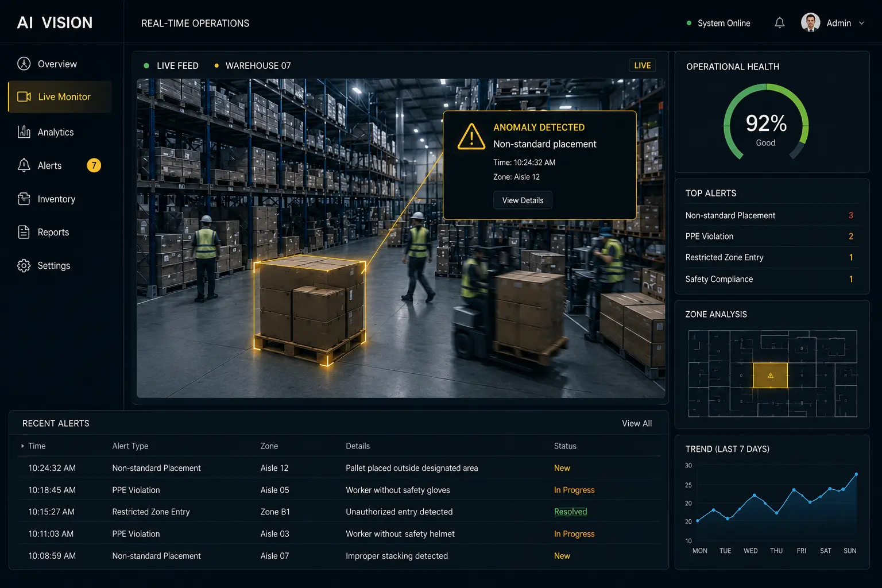Click the 10:15:27 AM alert time

pos(51,512)
